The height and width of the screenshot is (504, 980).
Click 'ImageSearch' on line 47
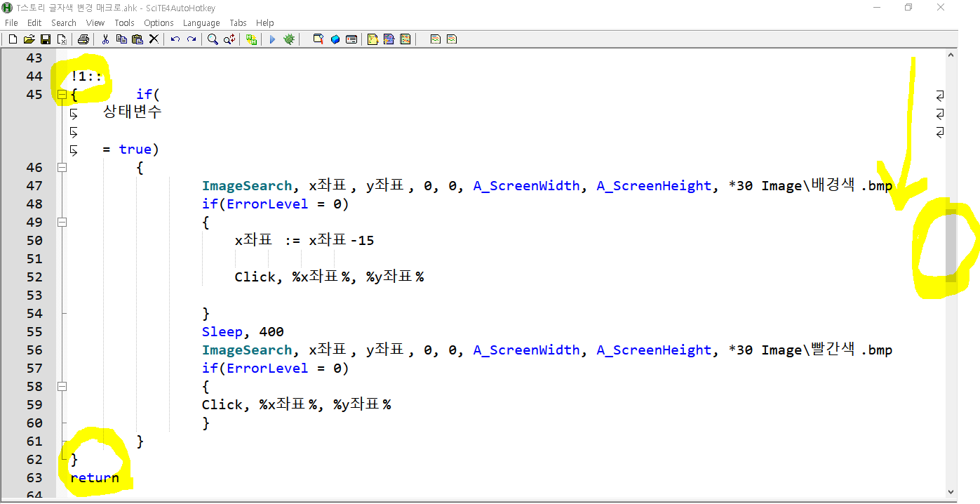click(x=247, y=185)
